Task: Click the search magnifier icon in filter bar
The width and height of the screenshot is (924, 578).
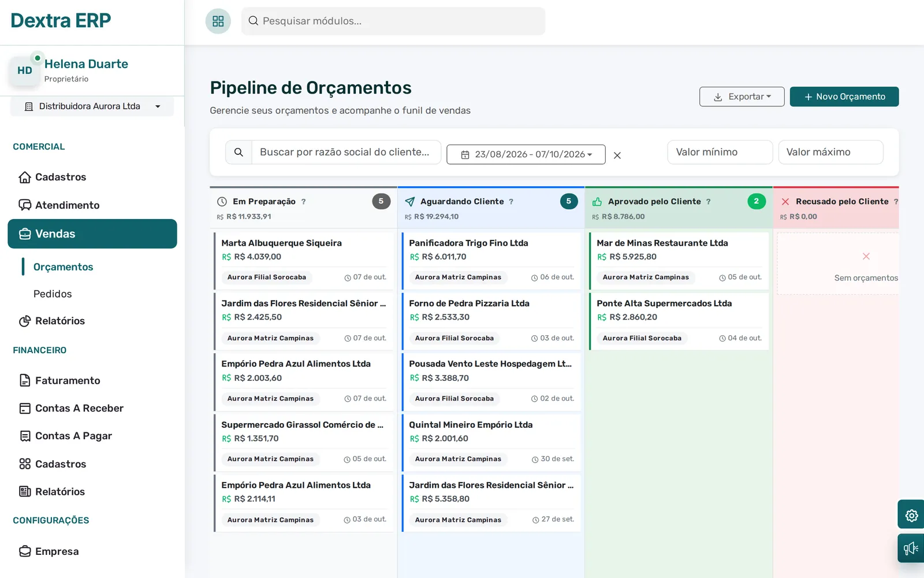Action: click(239, 152)
